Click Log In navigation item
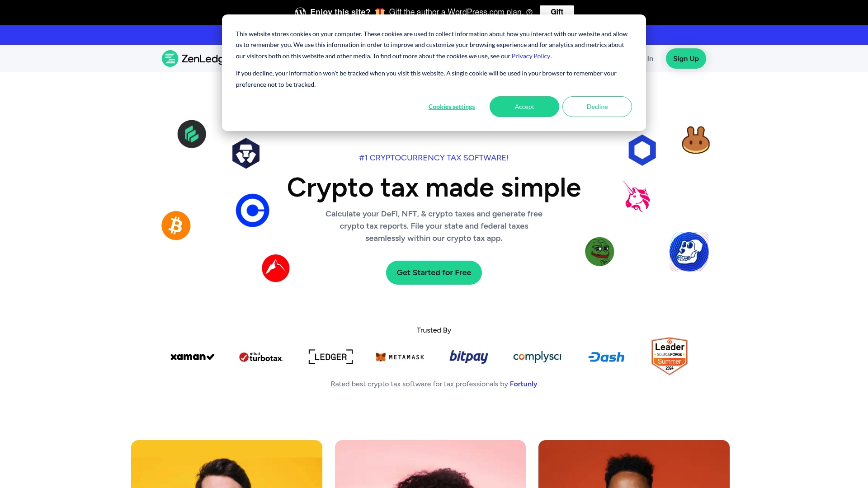 (x=643, y=58)
